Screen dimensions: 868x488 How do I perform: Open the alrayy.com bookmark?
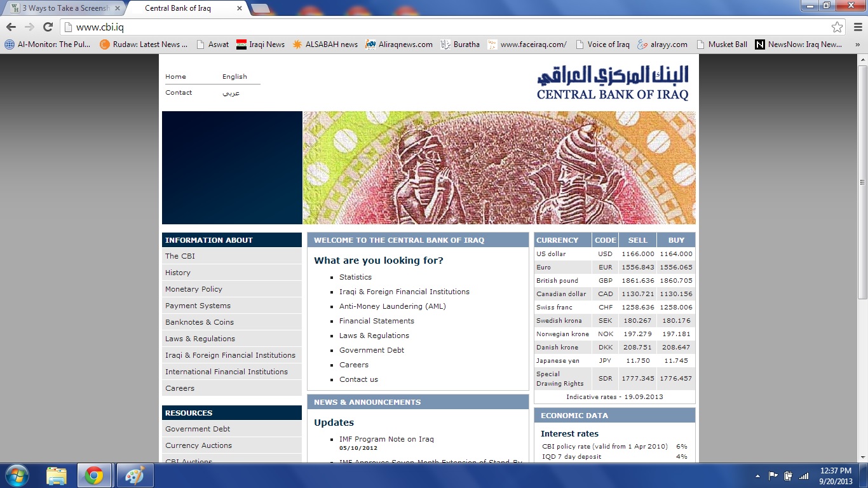click(663, 44)
